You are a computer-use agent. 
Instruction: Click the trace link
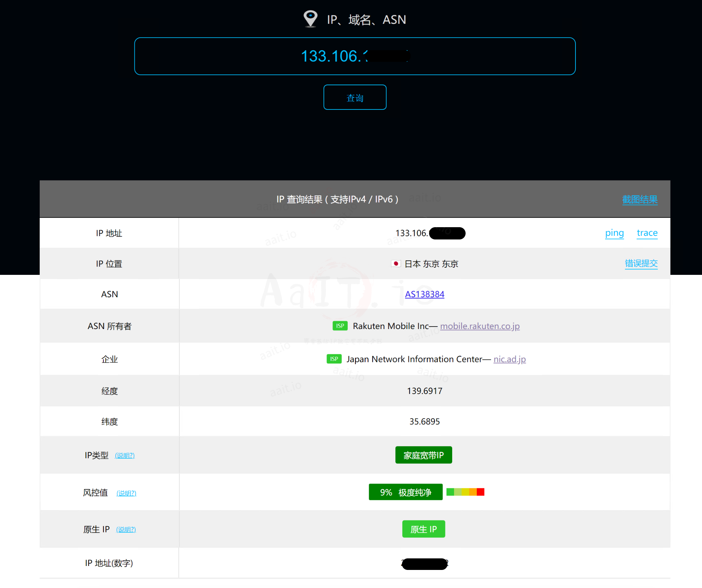647,233
